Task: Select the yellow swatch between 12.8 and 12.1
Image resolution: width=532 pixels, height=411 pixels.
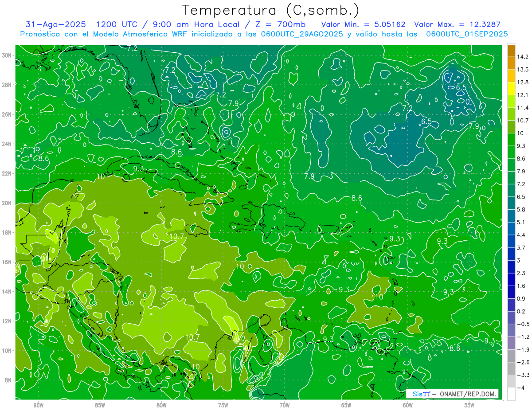Action: tap(511, 89)
